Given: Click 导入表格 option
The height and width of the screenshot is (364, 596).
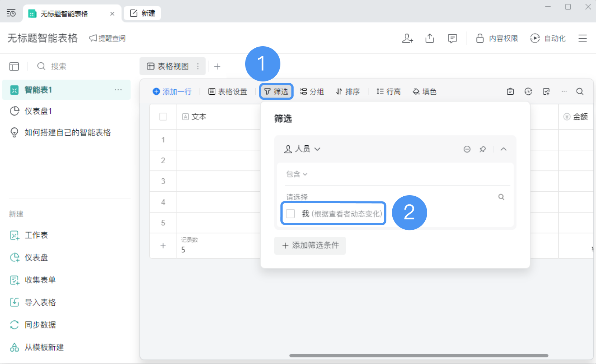Looking at the screenshot, I should point(33,302).
